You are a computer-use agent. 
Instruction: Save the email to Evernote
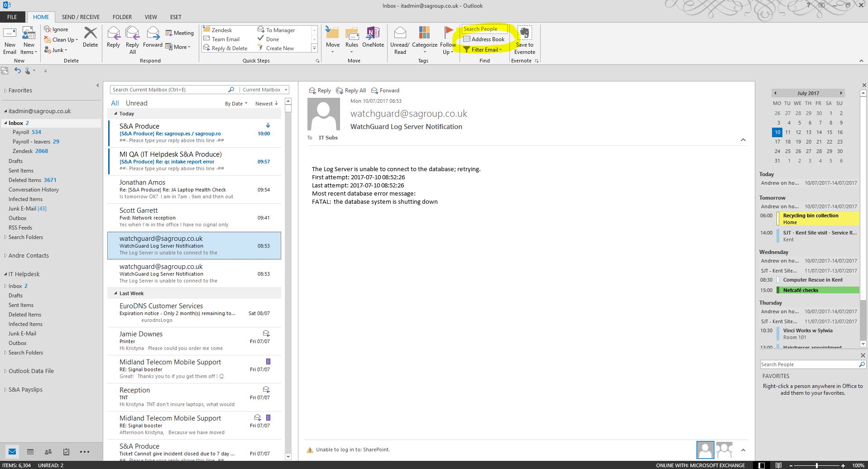(524, 40)
